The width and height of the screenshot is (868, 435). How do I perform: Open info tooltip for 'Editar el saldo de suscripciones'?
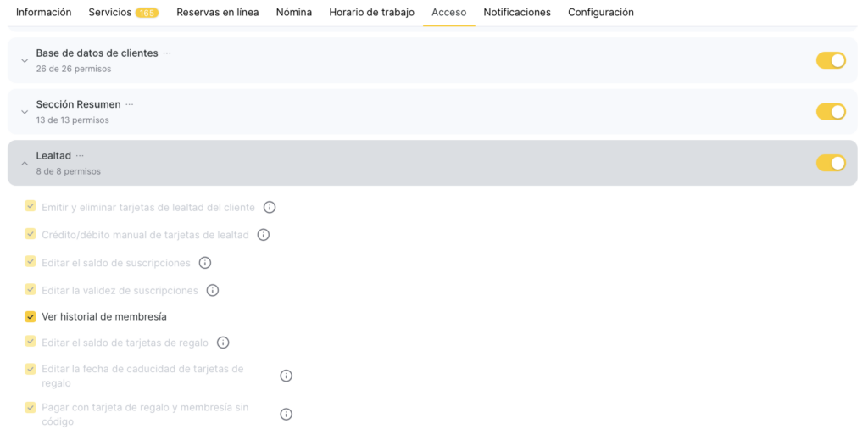click(x=204, y=263)
